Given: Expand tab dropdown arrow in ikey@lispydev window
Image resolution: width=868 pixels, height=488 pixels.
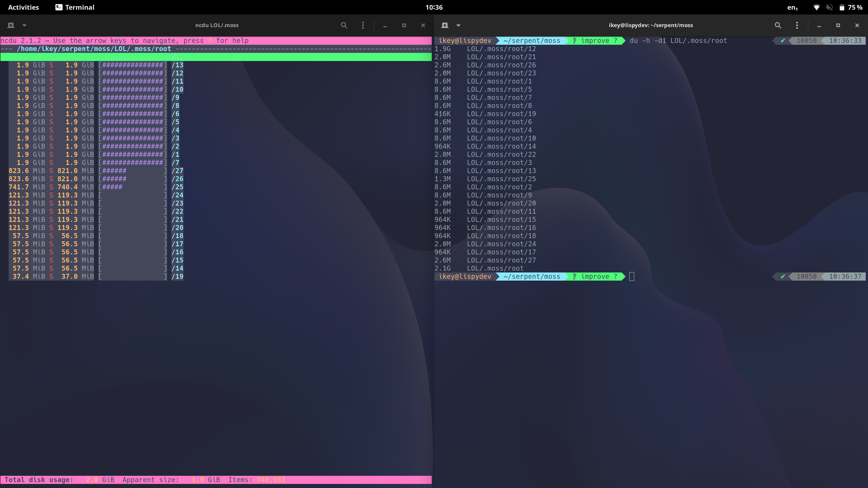Looking at the screenshot, I should (458, 25).
